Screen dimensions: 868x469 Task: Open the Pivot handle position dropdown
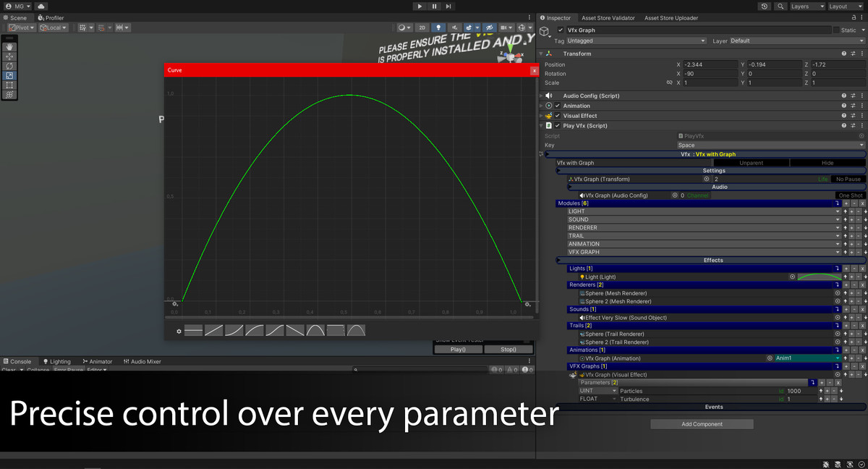(x=22, y=28)
